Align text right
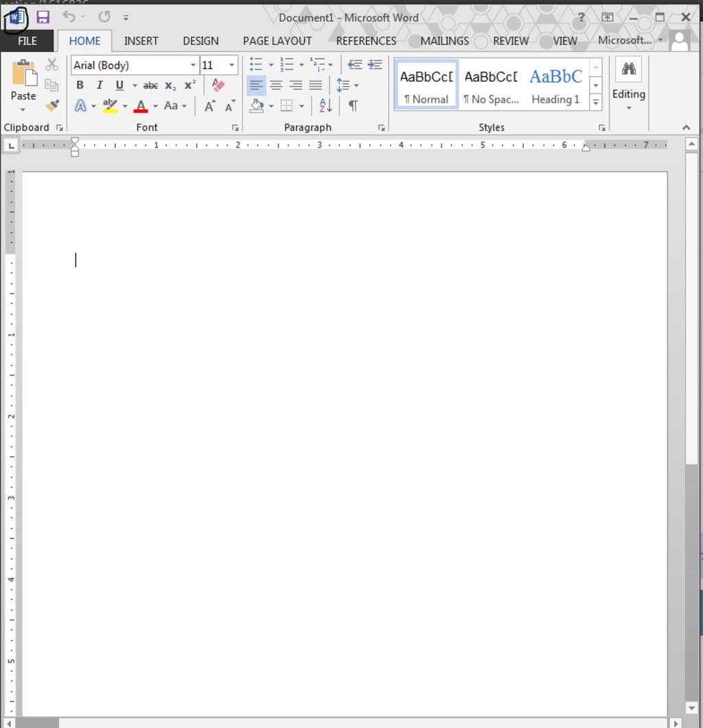703x728 pixels. tap(295, 86)
